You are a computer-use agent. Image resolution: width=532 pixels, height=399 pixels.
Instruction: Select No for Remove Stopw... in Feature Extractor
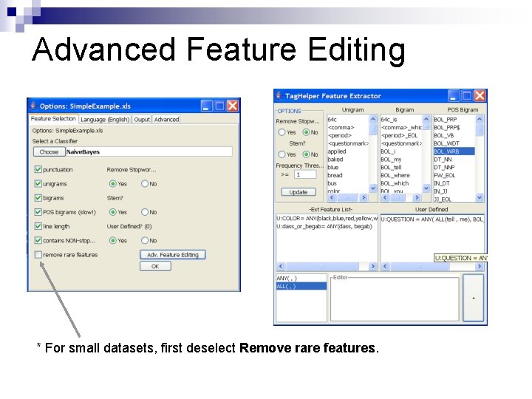(x=306, y=132)
